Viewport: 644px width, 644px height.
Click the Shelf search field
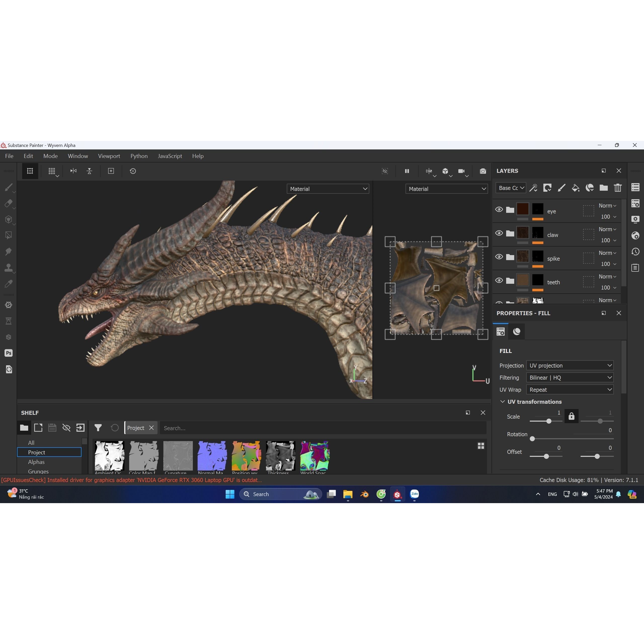pyautogui.click(x=323, y=428)
